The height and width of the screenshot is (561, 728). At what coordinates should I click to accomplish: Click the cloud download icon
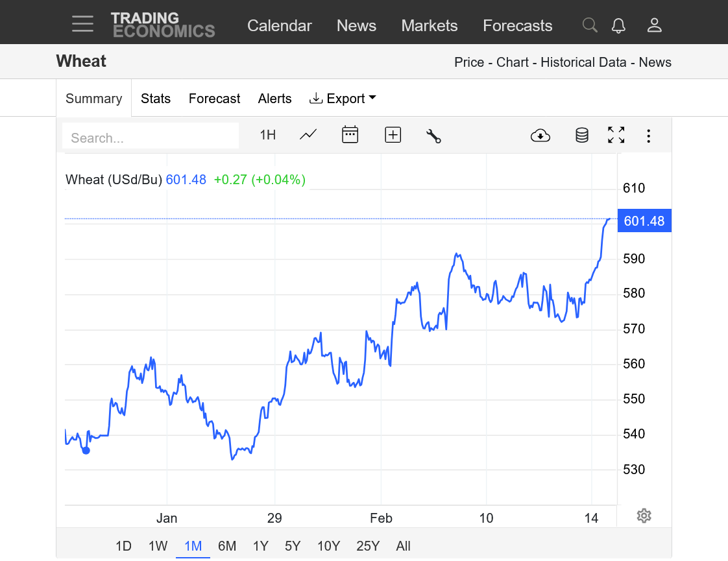[540, 135]
